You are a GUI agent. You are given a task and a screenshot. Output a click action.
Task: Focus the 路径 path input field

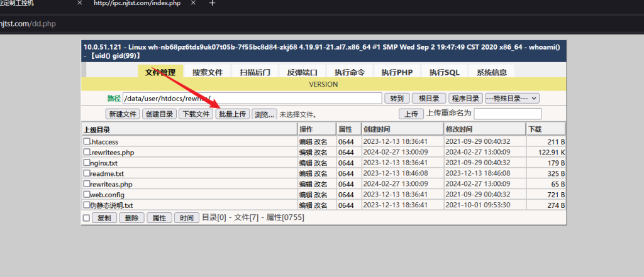click(252, 98)
